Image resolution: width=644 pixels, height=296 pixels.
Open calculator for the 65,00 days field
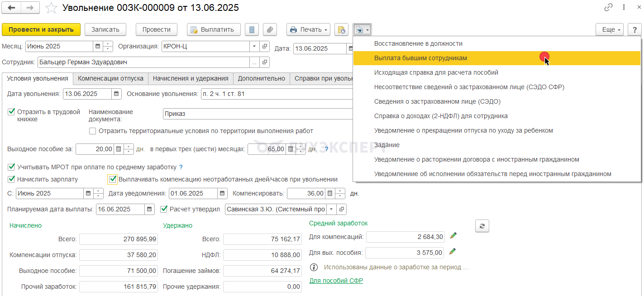tap(291, 149)
